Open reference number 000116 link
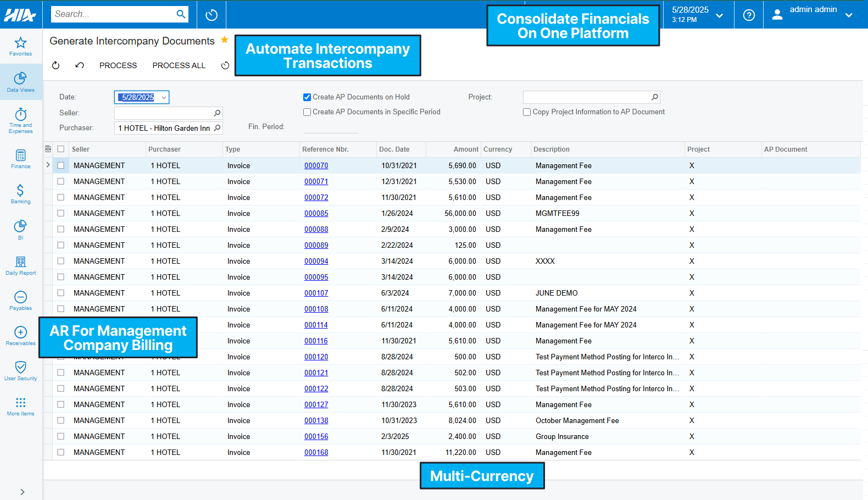Image resolution: width=868 pixels, height=500 pixels. (316, 341)
